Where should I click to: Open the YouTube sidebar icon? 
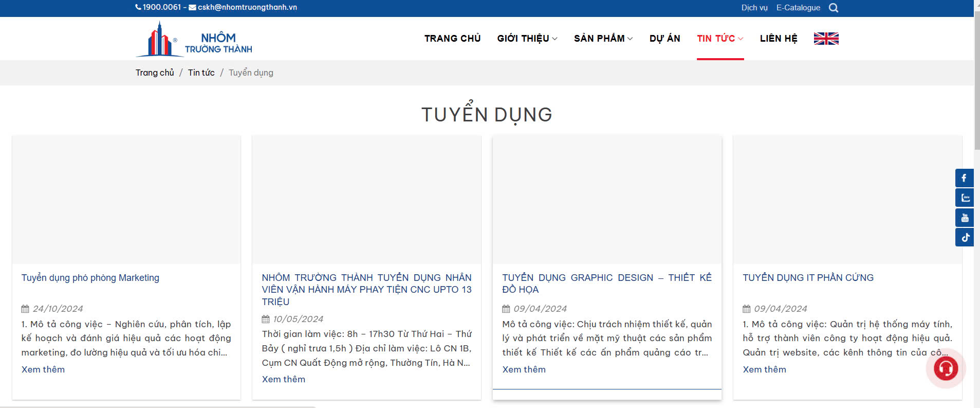[x=965, y=218]
